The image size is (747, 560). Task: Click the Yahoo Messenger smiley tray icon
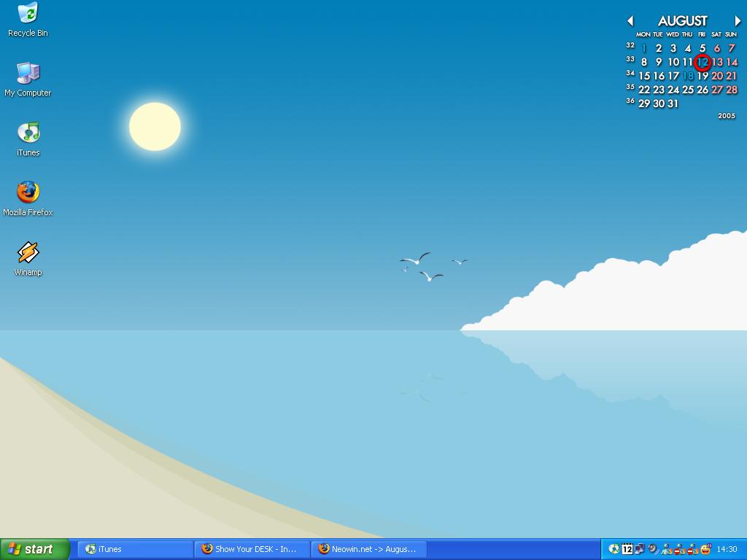[706, 549]
